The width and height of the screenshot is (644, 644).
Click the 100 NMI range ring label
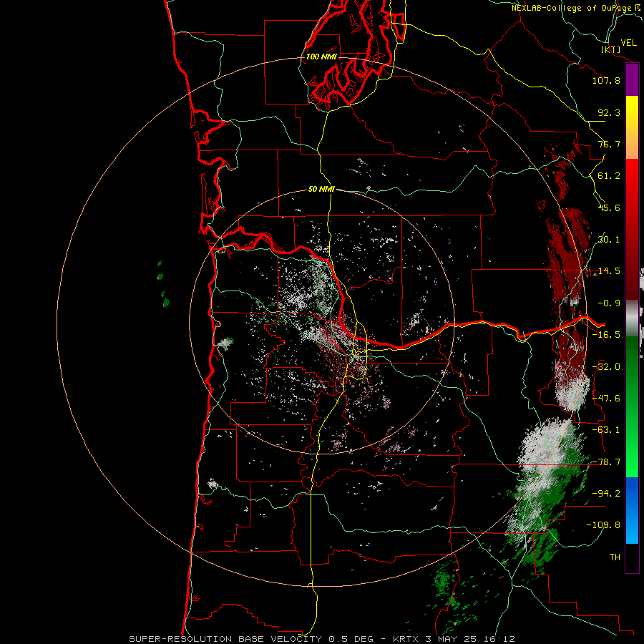click(x=321, y=57)
